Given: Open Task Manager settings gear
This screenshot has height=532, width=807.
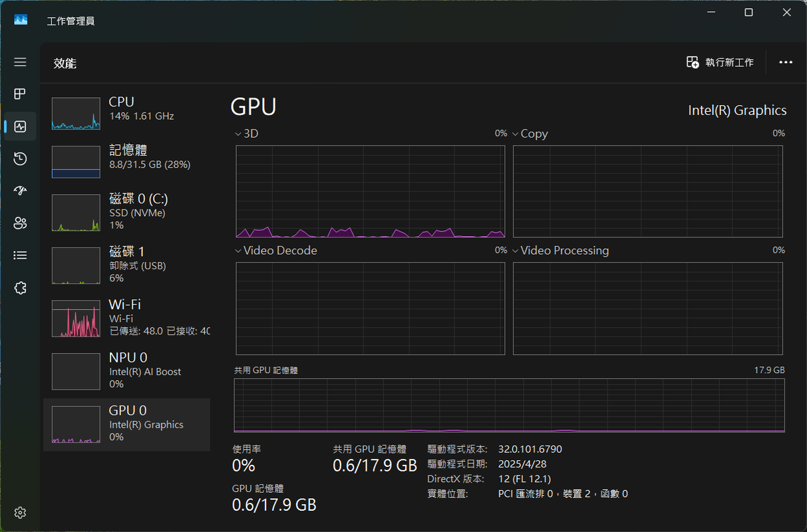Looking at the screenshot, I should pos(20,513).
